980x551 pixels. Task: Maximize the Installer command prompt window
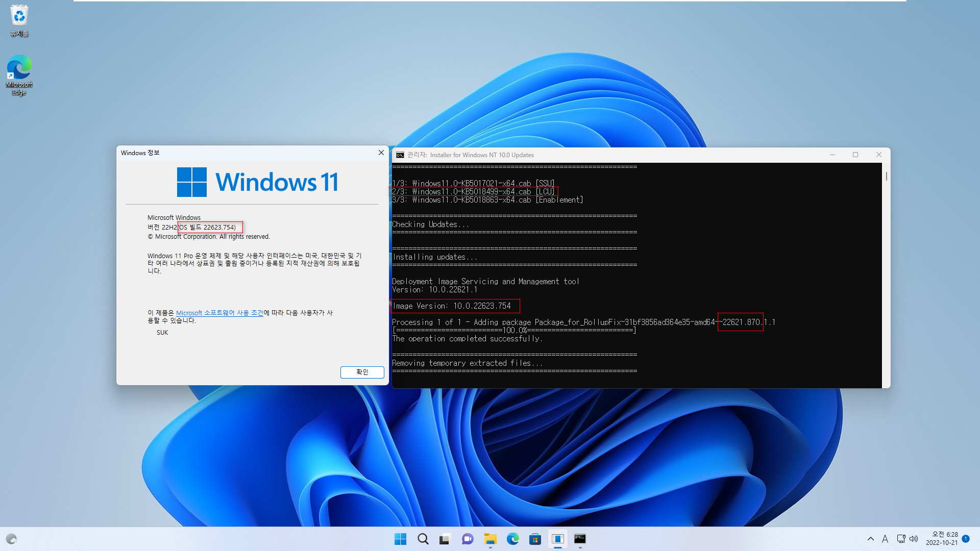pyautogui.click(x=855, y=155)
